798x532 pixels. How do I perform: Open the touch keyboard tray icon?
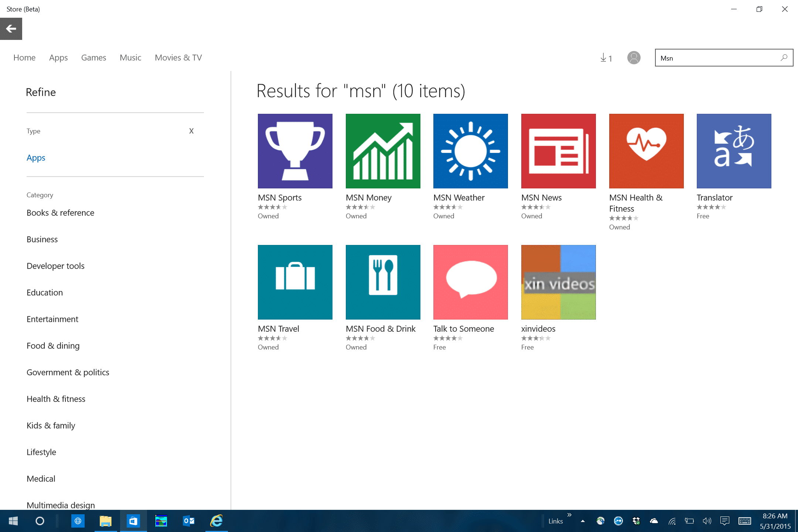[x=744, y=521]
